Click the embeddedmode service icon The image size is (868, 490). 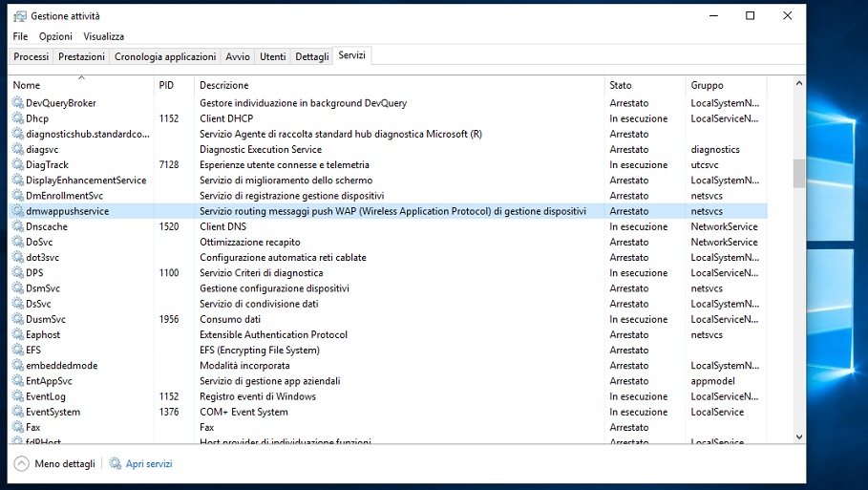pos(18,366)
